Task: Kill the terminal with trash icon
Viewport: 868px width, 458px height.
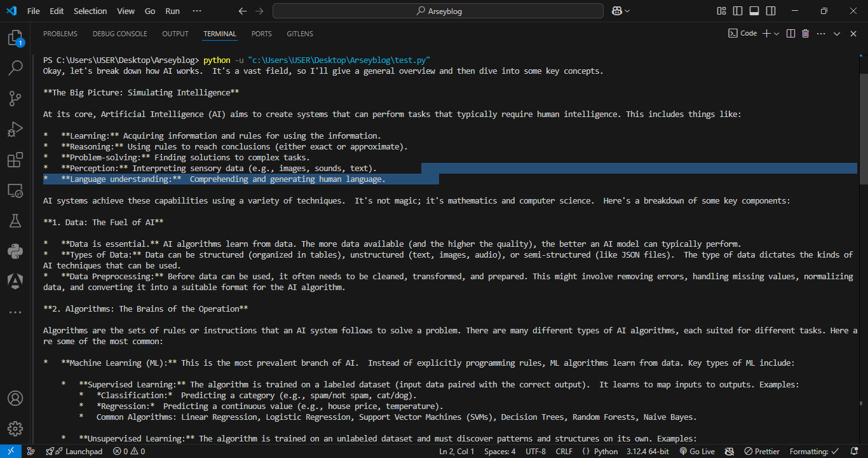Action: 806,34
